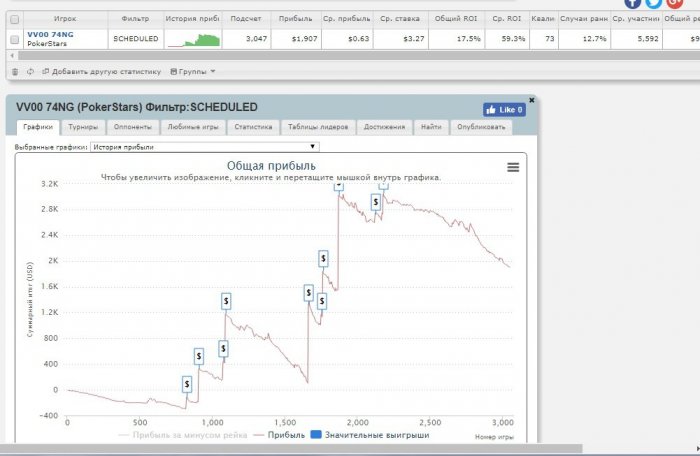Toggle the Прибыль legend series
Image resolution: width=700 pixels, height=456 pixels.
(279, 435)
